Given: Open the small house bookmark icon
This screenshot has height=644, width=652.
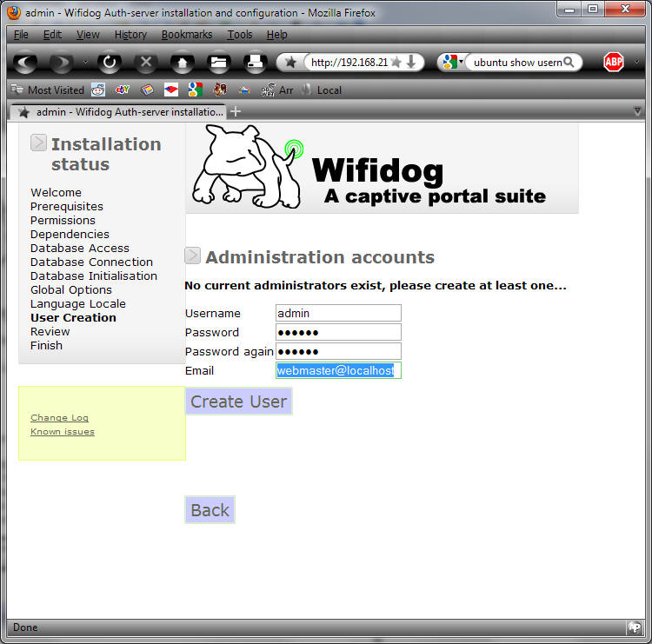Looking at the screenshot, I should coord(244,90).
